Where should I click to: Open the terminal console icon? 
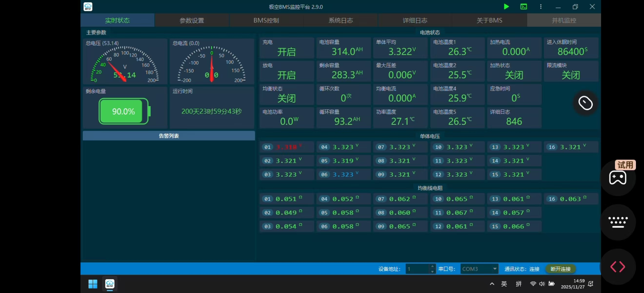click(523, 7)
